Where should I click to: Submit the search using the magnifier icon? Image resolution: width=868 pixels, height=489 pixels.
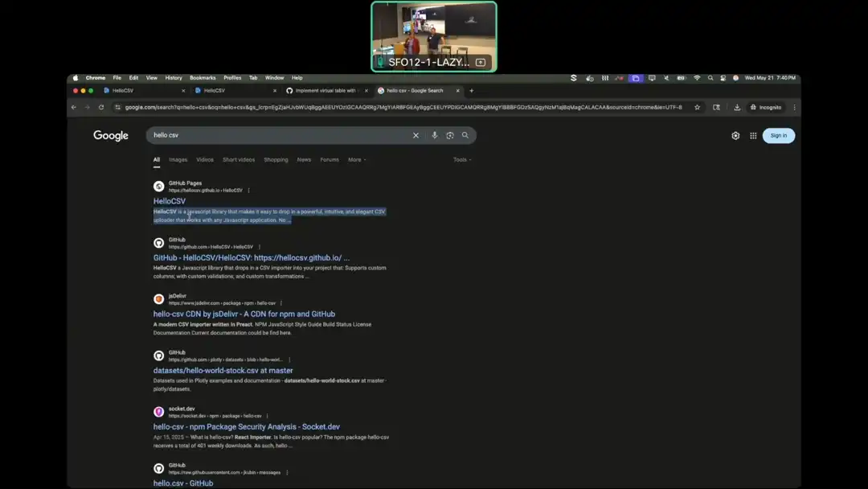465,135
